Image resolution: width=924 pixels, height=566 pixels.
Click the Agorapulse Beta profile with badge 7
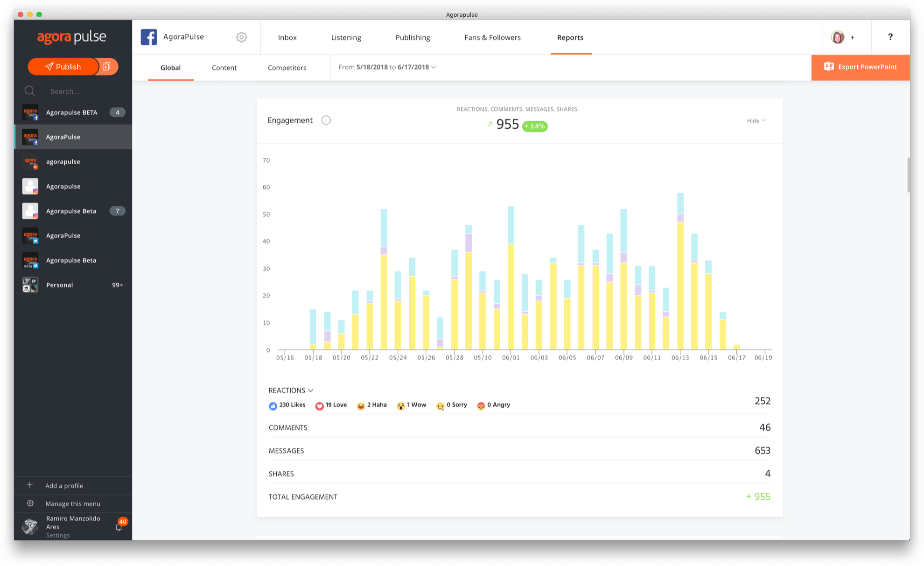(x=70, y=210)
